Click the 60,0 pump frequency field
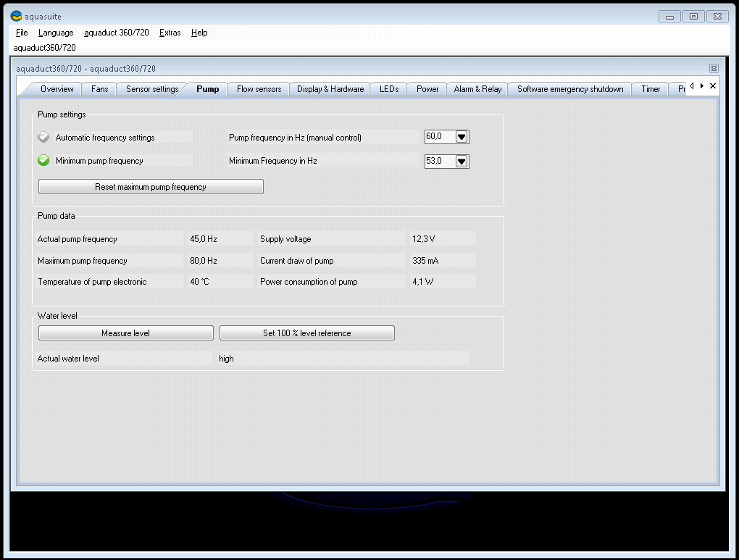This screenshot has height=560, width=739. pyautogui.click(x=438, y=137)
